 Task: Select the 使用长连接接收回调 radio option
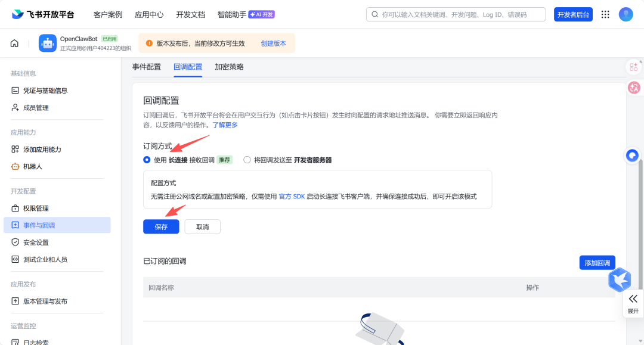[x=145, y=159]
